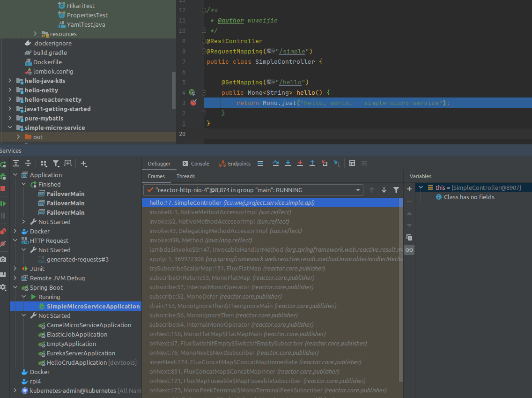Viewport: 532px width, 398px height.
Task: Add a new service with plus button
Action: point(84,163)
